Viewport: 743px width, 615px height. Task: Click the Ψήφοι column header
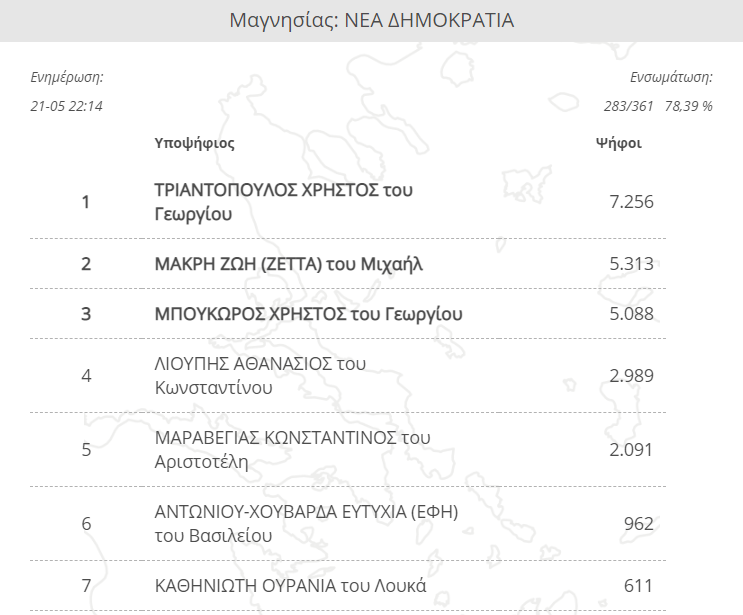pyautogui.click(x=618, y=143)
